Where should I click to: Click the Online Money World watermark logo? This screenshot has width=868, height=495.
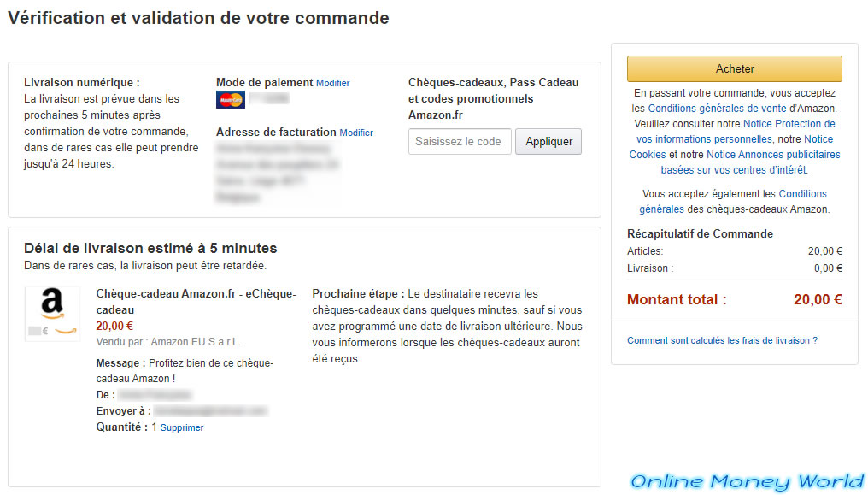(x=747, y=481)
